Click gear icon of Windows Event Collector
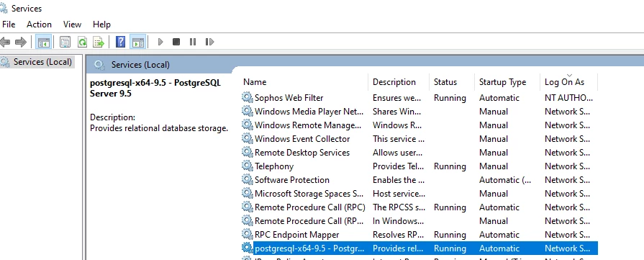Viewport: 644px width, 260px height. (x=247, y=138)
